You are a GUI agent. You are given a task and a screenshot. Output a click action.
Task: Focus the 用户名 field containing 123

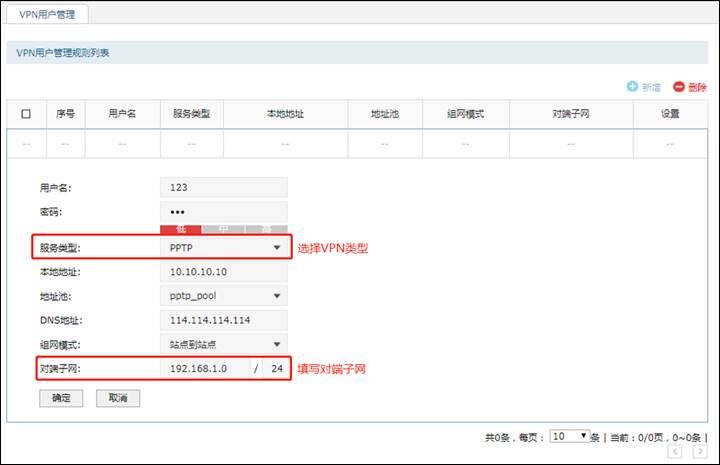pyautogui.click(x=223, y=187)
